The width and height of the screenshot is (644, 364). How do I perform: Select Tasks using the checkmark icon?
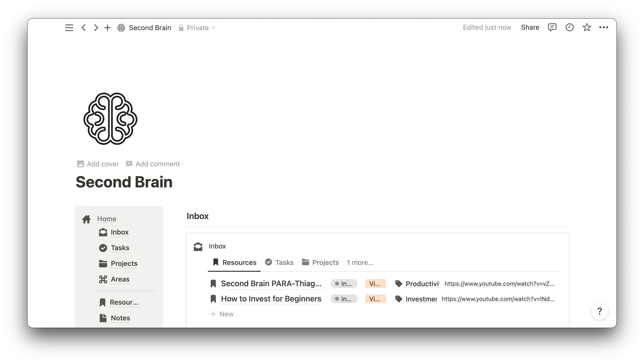[103, 248]
